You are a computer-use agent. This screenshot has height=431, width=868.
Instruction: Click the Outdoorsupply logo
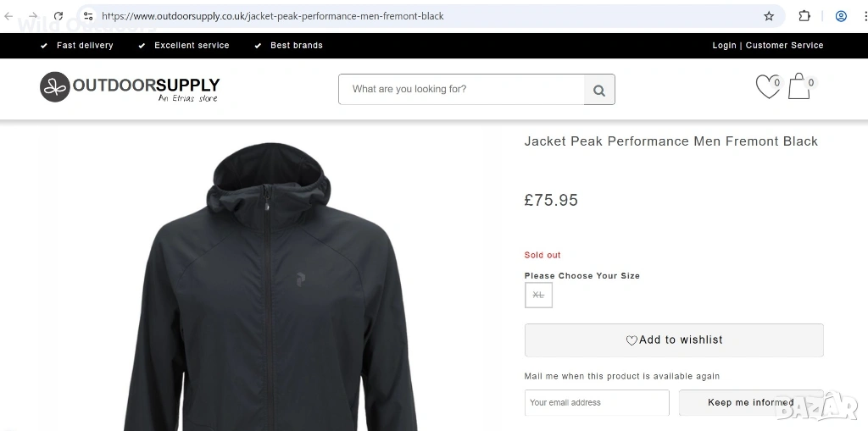[x=130, y=87]
